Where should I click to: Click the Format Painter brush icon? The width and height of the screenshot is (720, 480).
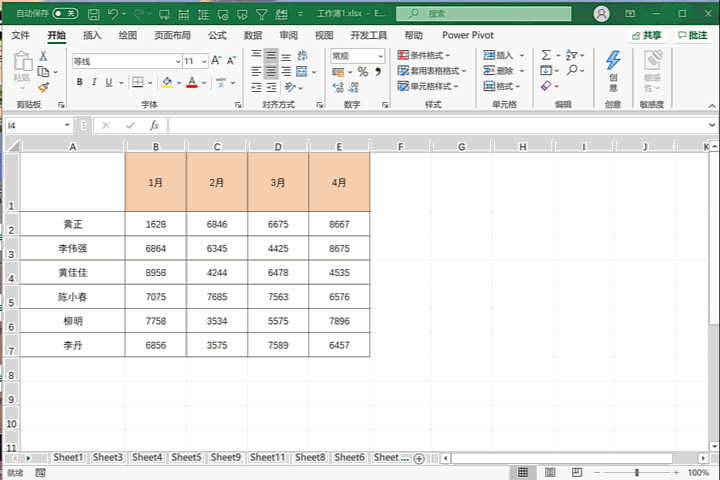(x=43, y=87)
